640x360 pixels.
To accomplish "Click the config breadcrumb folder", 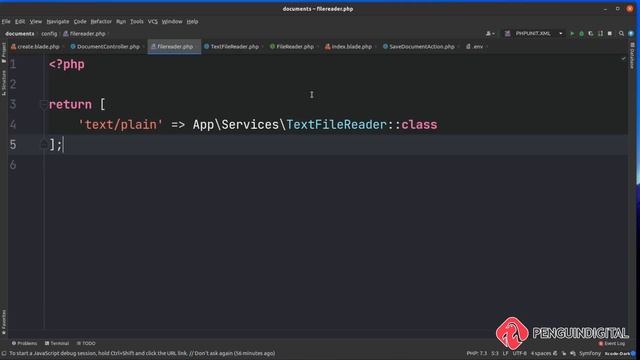I will coord(49,33).
